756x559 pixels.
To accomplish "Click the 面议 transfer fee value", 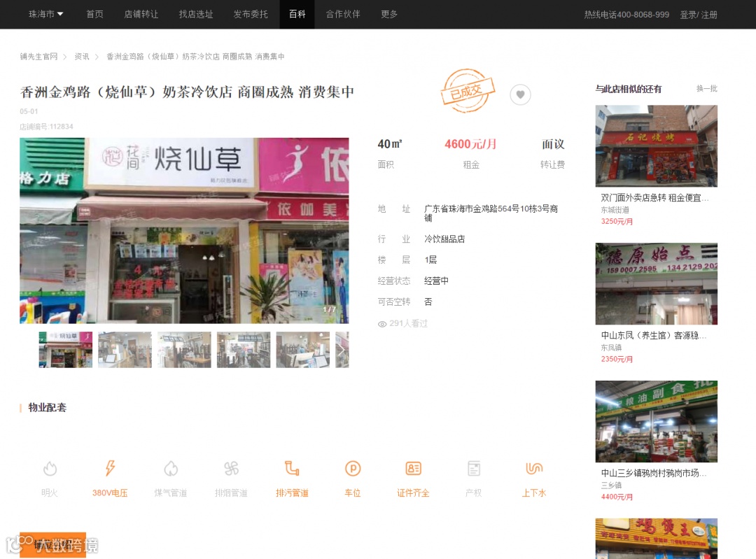I will (552, 144).
